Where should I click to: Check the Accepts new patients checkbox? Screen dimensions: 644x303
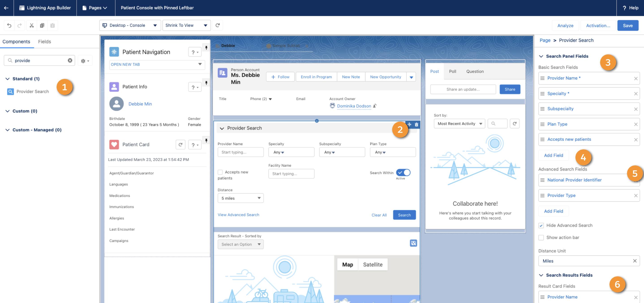tap(220, 172)
